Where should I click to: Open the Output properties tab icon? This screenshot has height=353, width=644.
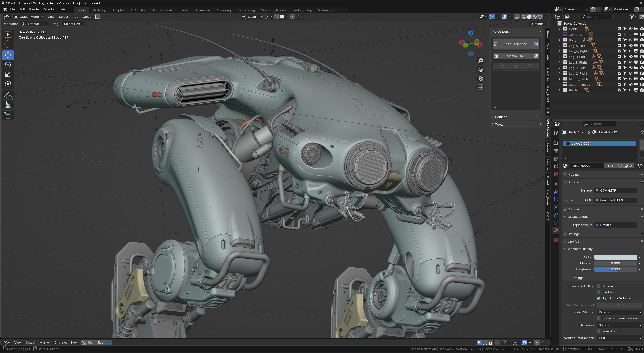point(556,151)
